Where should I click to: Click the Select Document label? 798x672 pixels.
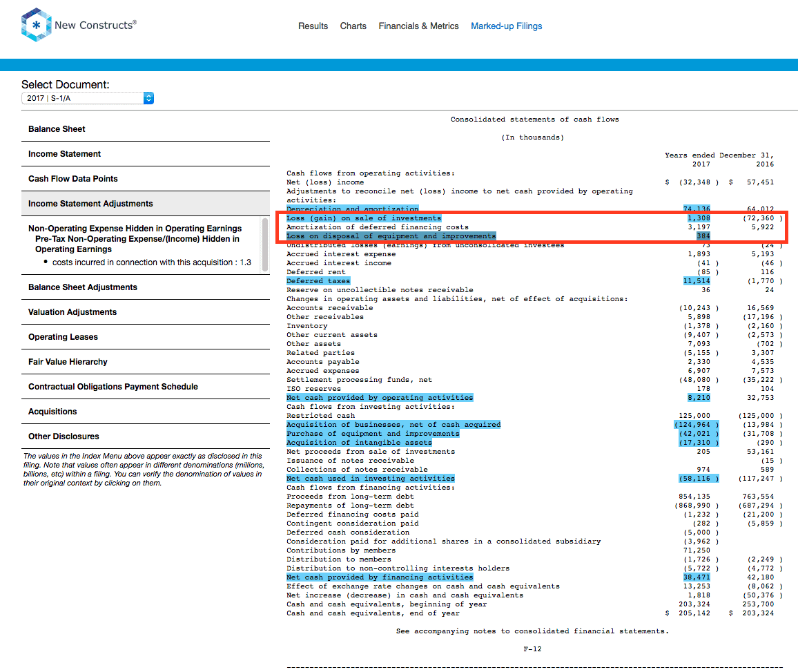pyautogui.click(x=65, y=84)
